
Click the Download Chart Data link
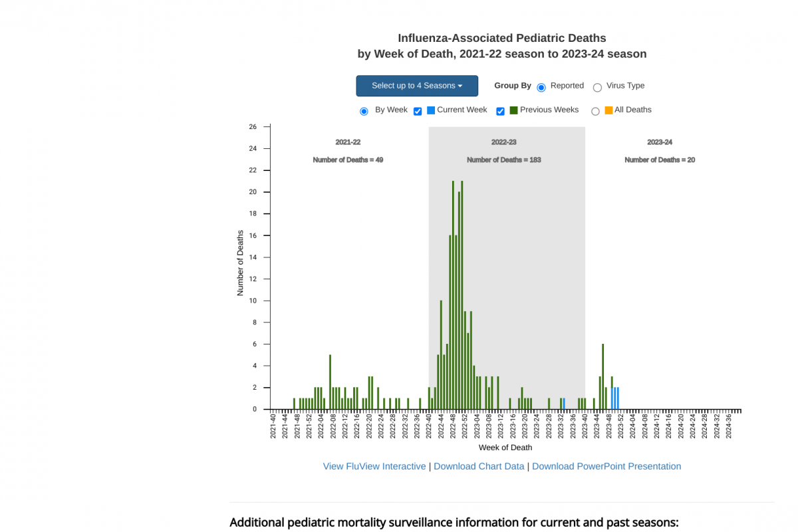click(479, 466)
